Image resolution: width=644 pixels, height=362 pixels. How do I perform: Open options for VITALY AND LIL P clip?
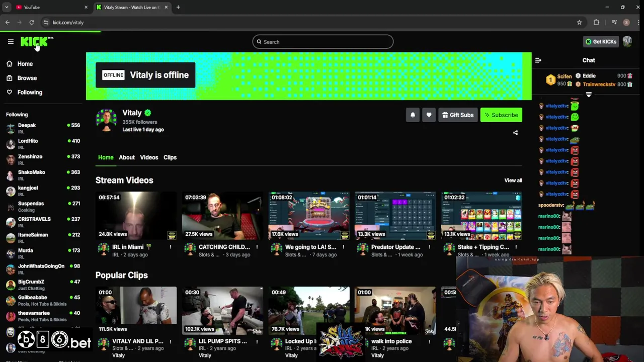[x=170, y=341]
